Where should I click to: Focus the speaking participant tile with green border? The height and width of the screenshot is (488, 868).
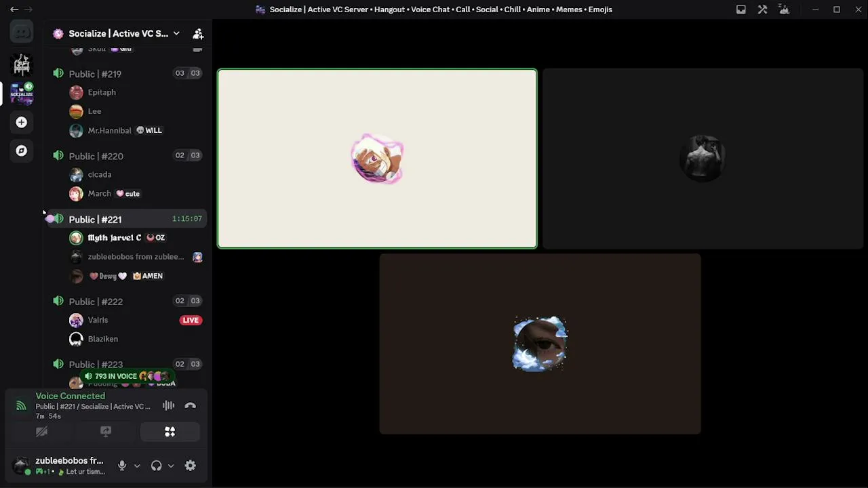pyautogui.click(x=377, y=159)
